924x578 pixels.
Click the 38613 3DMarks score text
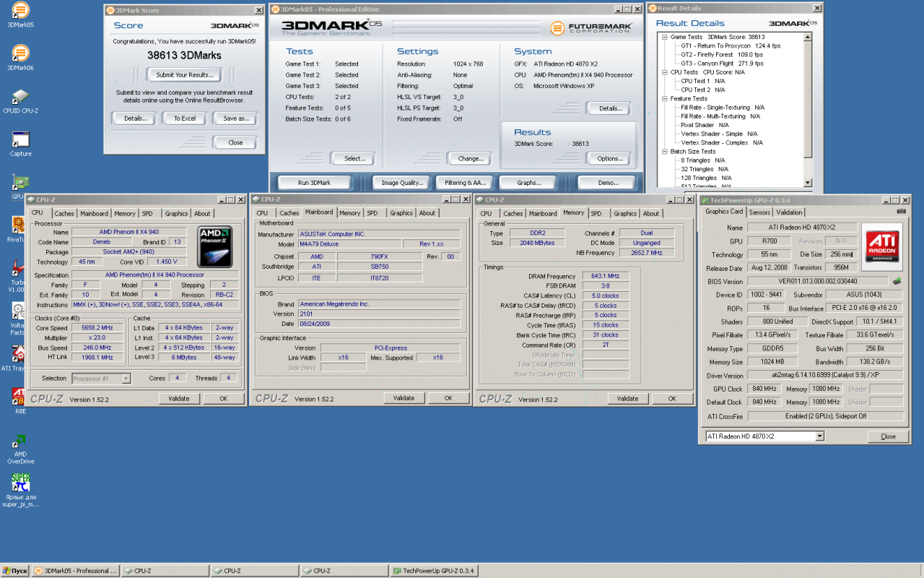pos(184,55)
